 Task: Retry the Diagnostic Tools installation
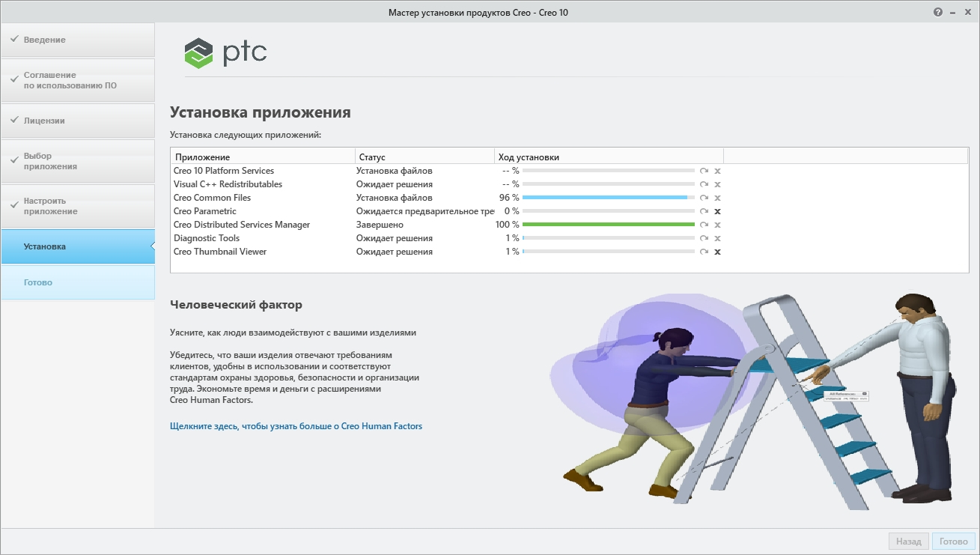704,238
